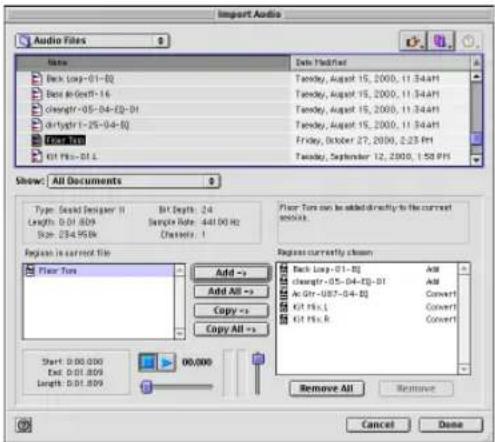The image size is (495, 442).
Task: Click the file icon beside dirtygtr1-25-04-EQ
Action: click(x=37, y=125)
